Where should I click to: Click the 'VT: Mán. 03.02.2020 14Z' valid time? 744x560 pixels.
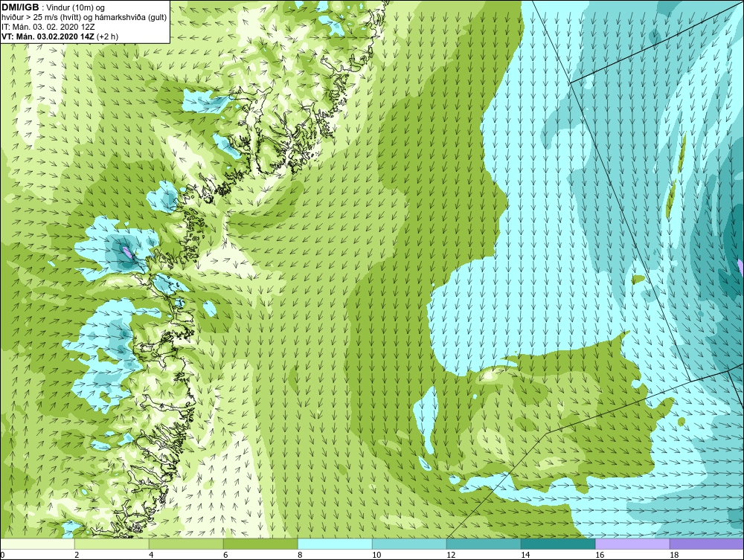(x=48, y=36)
